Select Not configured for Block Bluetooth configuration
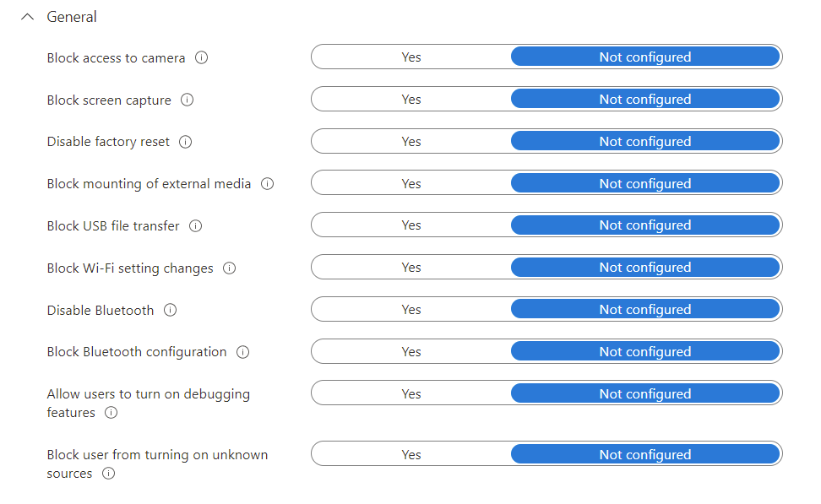This screenshot has width=821, height=504. pyautogui.click(x=644, y=351)
